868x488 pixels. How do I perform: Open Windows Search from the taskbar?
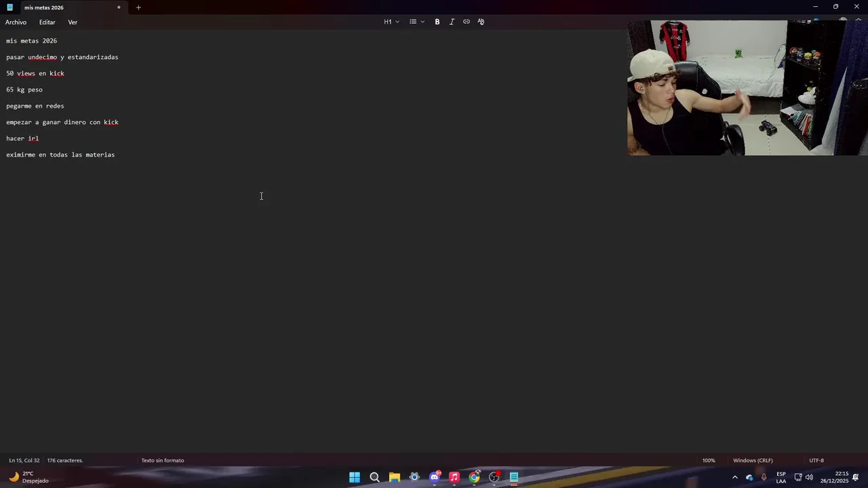click(x=374, y=477)
